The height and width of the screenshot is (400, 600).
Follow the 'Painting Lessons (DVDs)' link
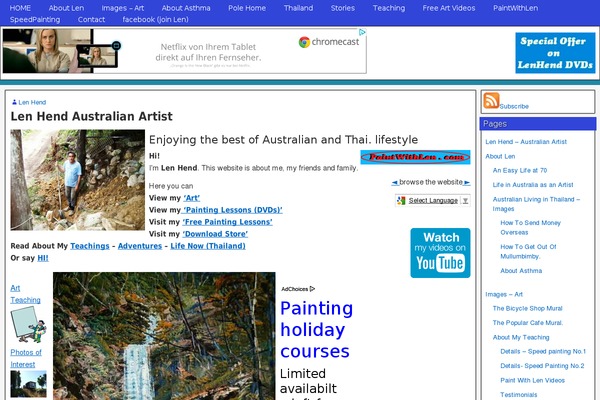[232, 210]
